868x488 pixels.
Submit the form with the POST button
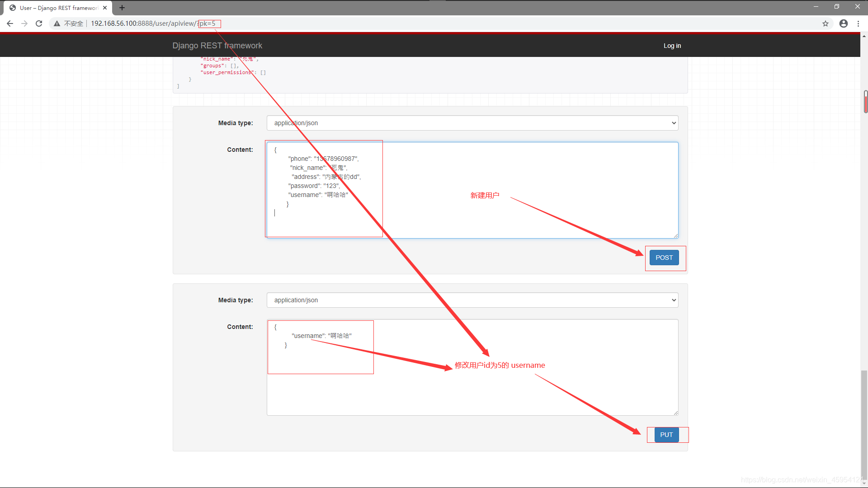coord(664,258)
